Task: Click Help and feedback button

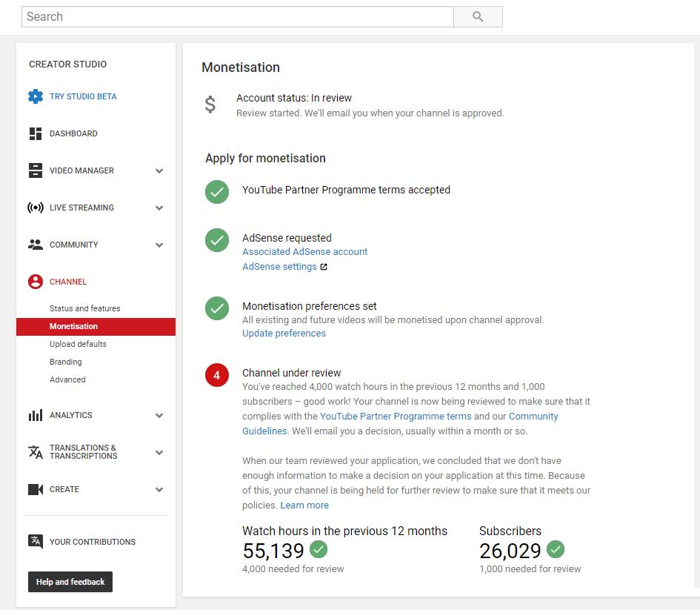Action: [x=70, y=582]
